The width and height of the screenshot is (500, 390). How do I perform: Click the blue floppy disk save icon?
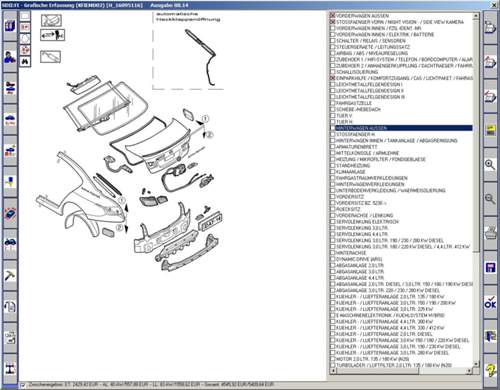click(490, 268)
